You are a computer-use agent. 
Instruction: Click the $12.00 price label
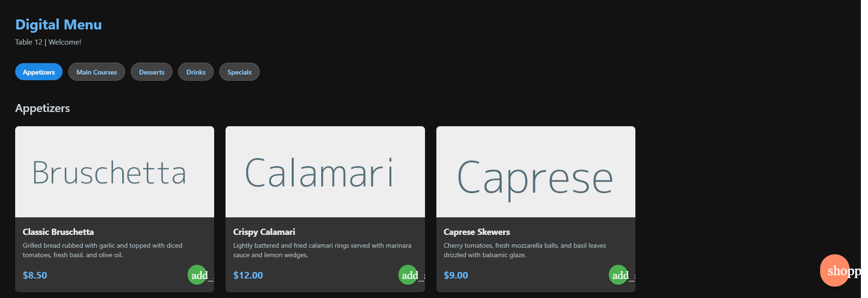click(x=248, y=275)
